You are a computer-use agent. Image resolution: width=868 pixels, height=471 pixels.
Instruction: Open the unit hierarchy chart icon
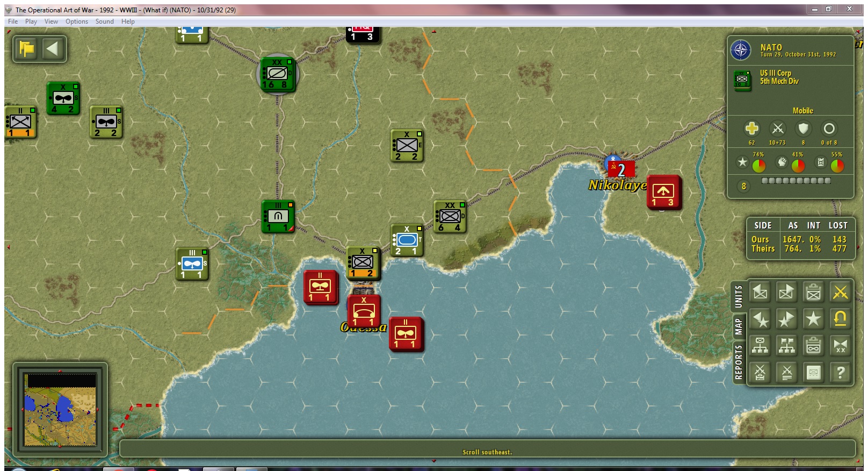759,346
